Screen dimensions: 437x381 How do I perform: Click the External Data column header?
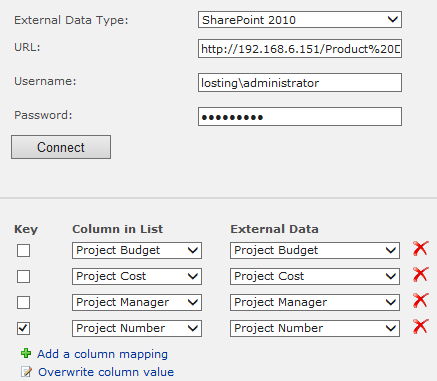pyautogui.click(x=274, y=229)
